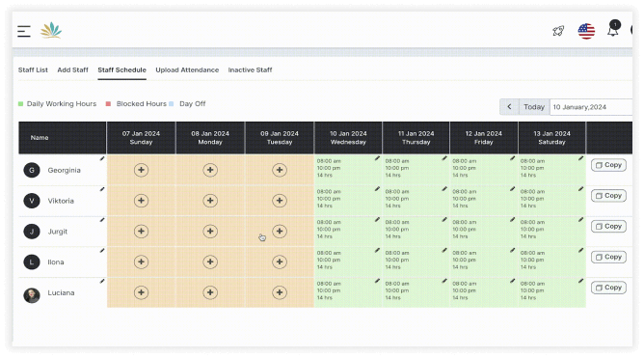Open the date field showing 10 January,2024
Image resolution: width=644 pixels, height=358 pixels.
click(591, 107)
